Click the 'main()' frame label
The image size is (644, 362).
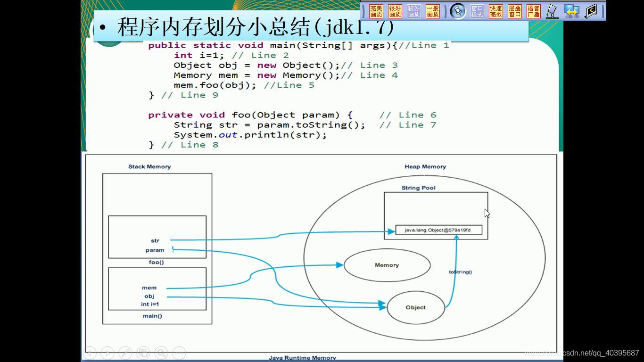point(152,316)
